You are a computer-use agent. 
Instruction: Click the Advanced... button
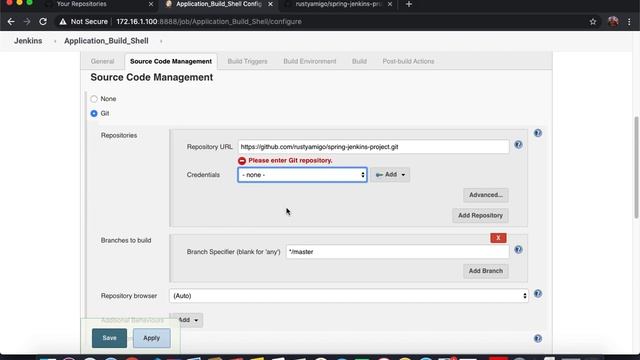[485, 195]
